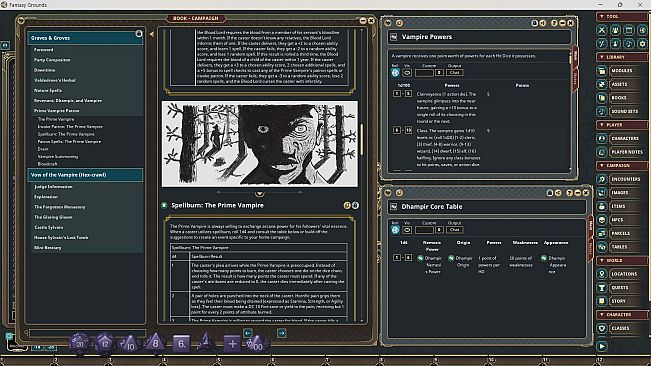
Task: Pick the d6 die
Action: 181,344
